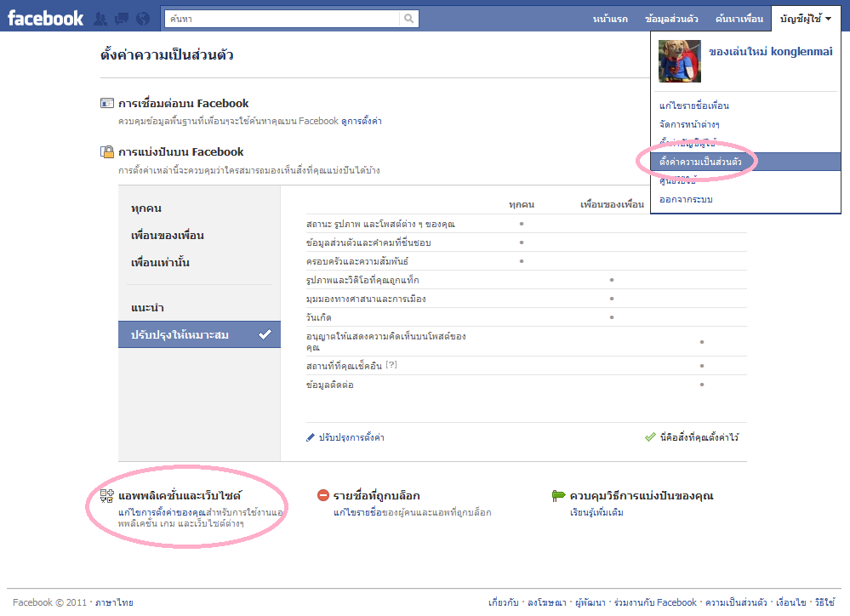The height and width of the screenshot is (616, 850).
Task: Click the Facebook logo
Action: click(46, 18)
